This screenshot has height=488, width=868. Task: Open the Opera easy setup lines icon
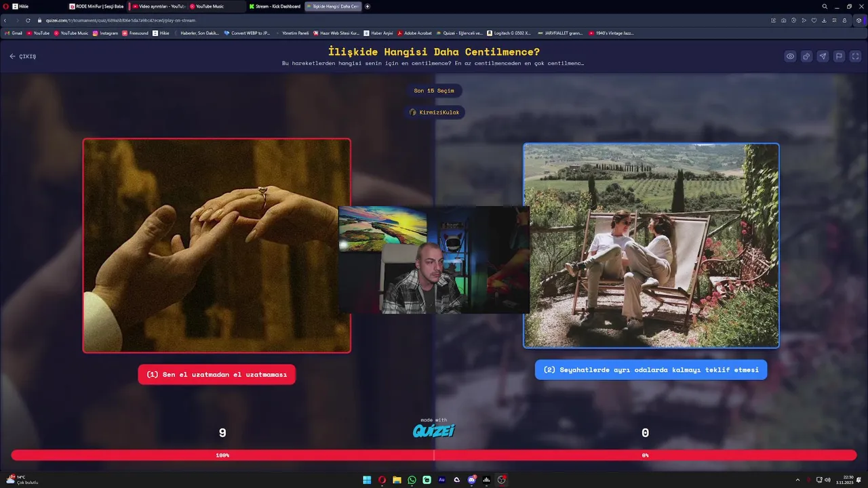coord(834,20)
